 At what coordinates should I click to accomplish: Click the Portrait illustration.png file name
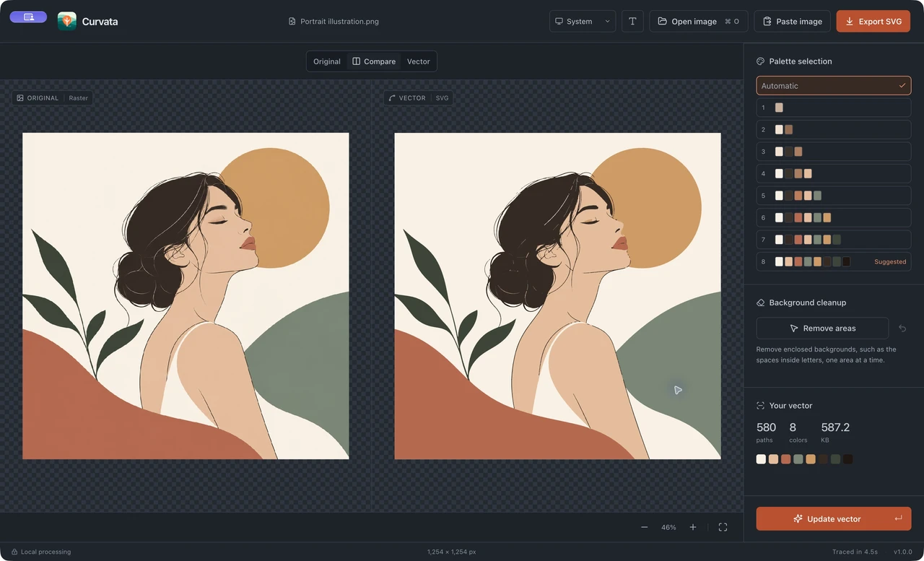click(339, 22)
